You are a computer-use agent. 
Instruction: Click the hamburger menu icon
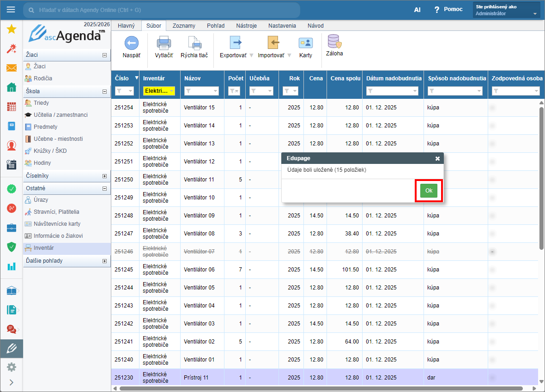[11, 10]
